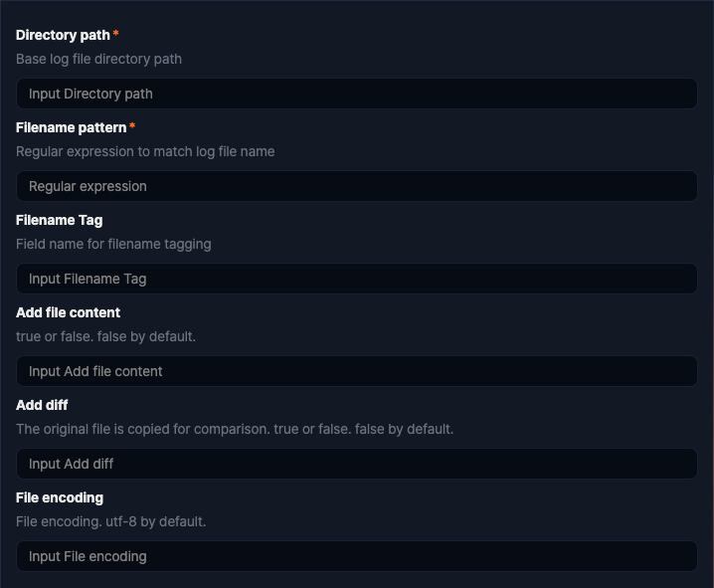Select the Add file content input field
Image resolution: width=714 pixels, height=588 pixels.
tap(356, 371)
